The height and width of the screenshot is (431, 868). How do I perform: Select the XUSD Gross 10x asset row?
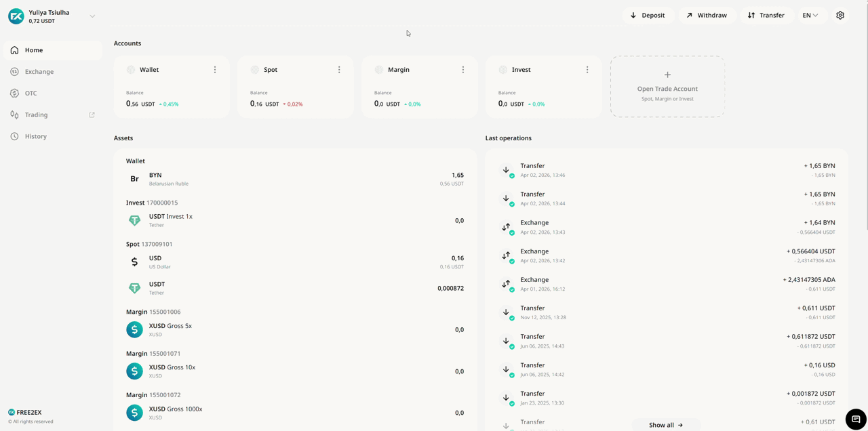(295, 371)
